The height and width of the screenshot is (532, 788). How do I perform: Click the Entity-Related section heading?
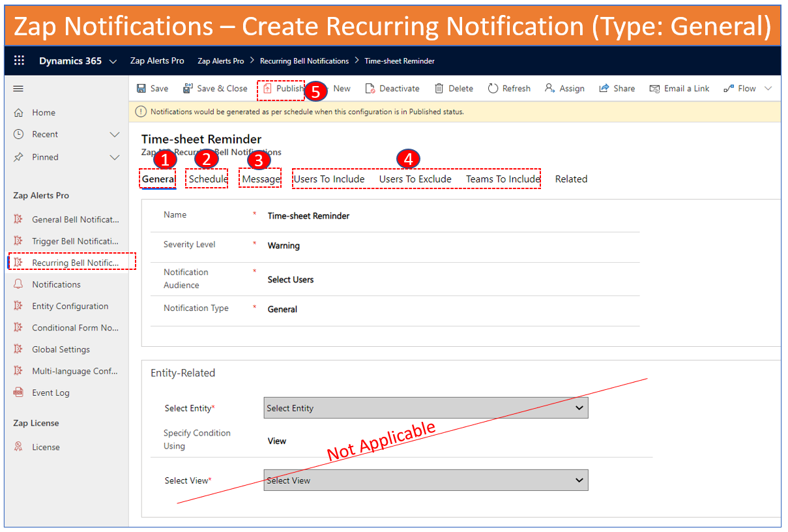[183, 373]
